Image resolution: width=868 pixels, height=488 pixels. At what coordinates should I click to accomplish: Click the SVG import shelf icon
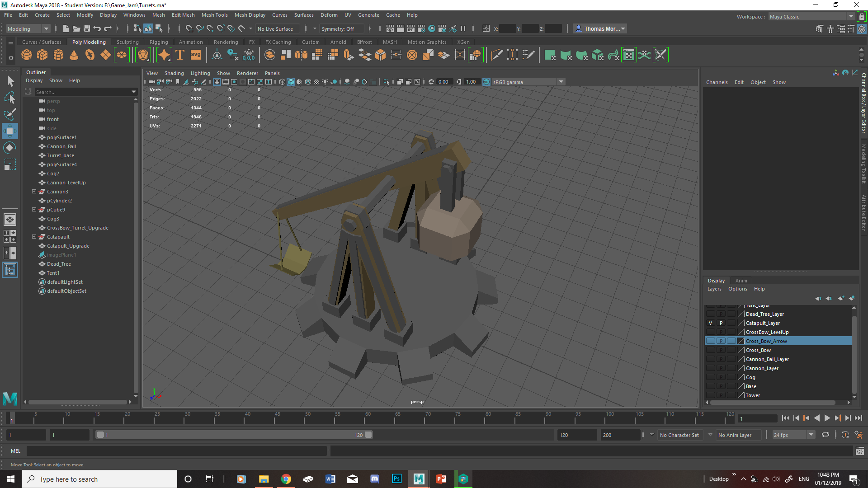tap(196, 55)
